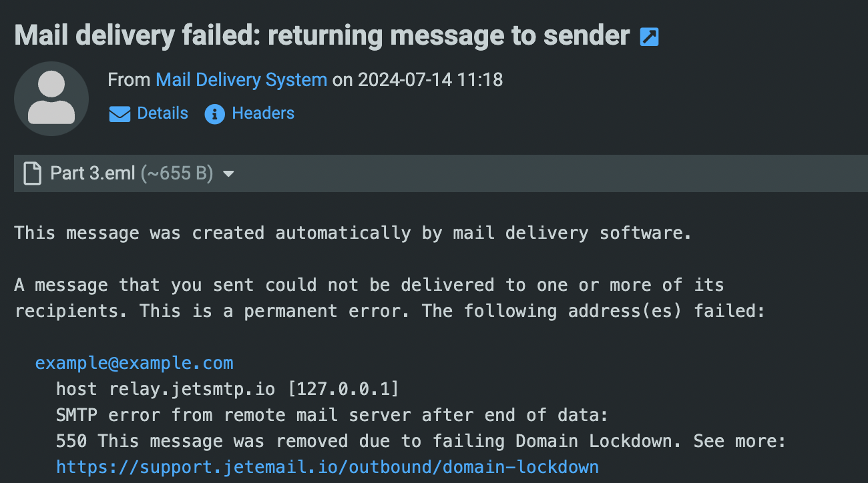Click the example@example.com address link
This screenshot has height=483, width=868.
134,364
